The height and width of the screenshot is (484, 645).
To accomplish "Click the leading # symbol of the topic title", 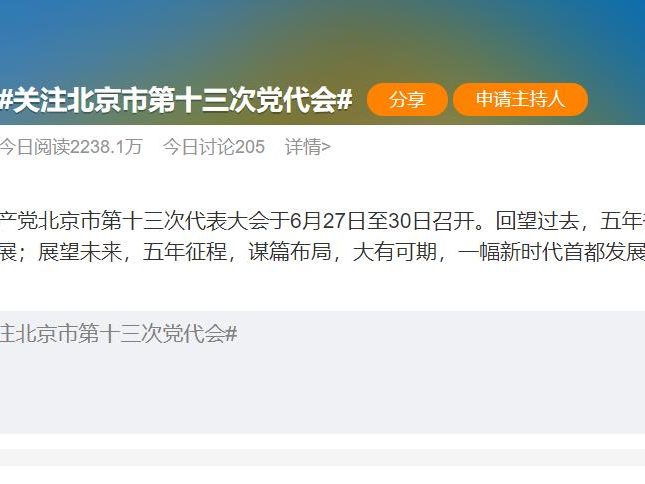I will pyautogui.click(x=5, y=100).
